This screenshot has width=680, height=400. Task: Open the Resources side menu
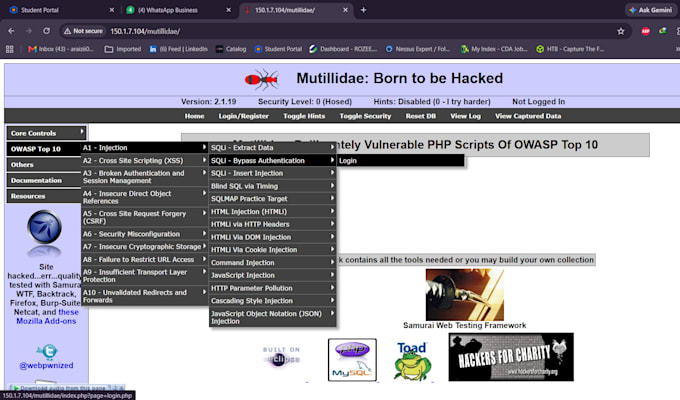point(44,196)
